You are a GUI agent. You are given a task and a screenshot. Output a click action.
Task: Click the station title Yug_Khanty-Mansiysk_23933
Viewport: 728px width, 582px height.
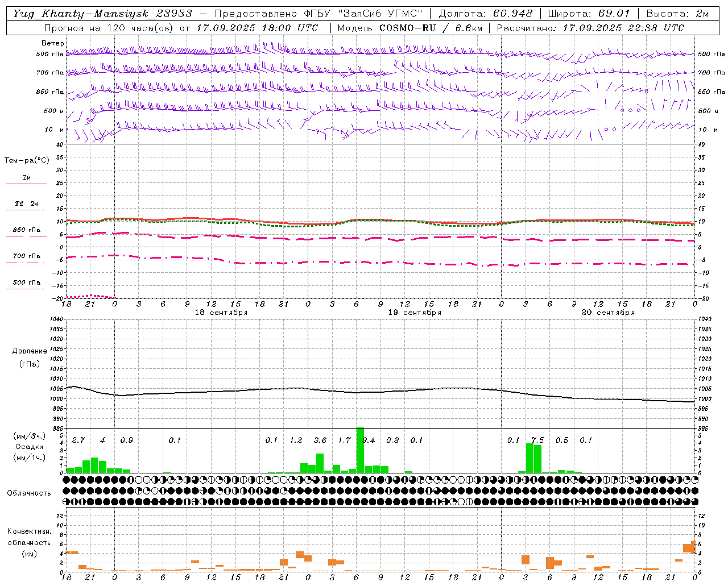pyautogui.click(x=102, y=14)
